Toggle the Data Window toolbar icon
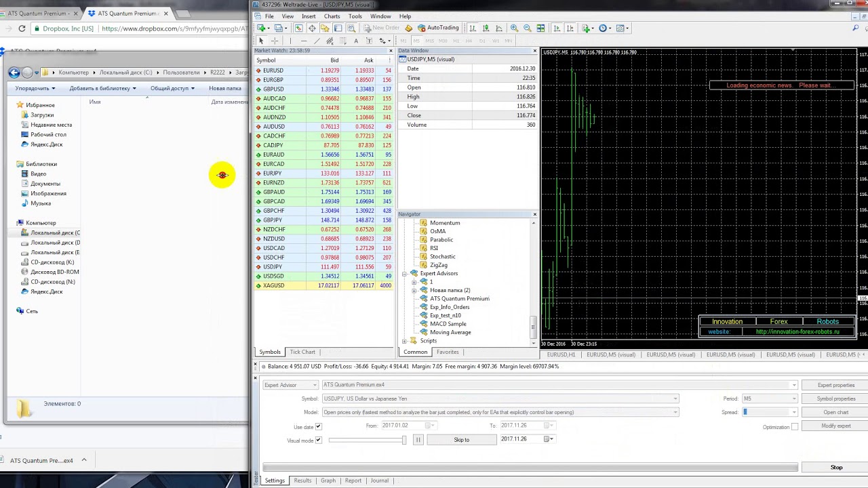The image size is (868, 488). tap(312, 28)
